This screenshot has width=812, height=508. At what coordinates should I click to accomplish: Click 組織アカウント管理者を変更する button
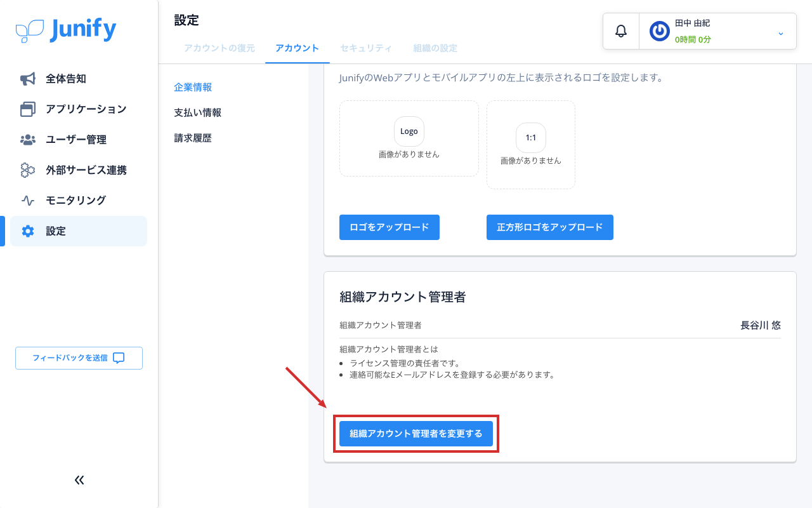416,434
